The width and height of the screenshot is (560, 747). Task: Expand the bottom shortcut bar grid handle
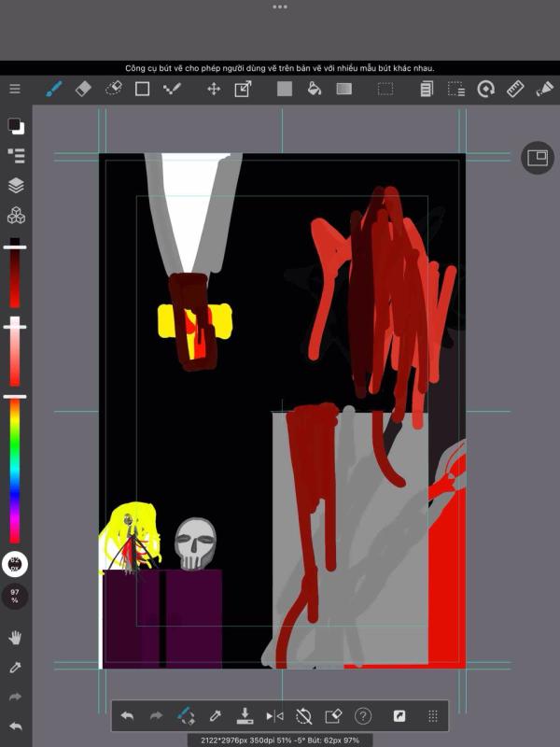coord(433,716)
